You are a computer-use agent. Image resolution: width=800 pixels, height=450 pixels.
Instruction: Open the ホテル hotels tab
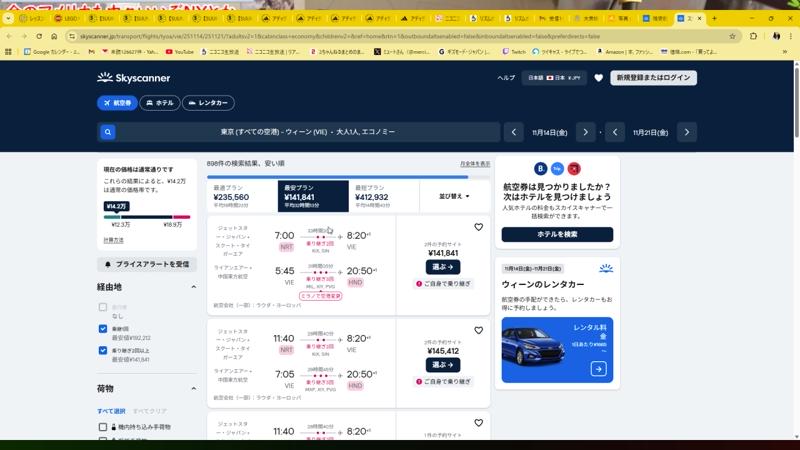tap(160, 103)
